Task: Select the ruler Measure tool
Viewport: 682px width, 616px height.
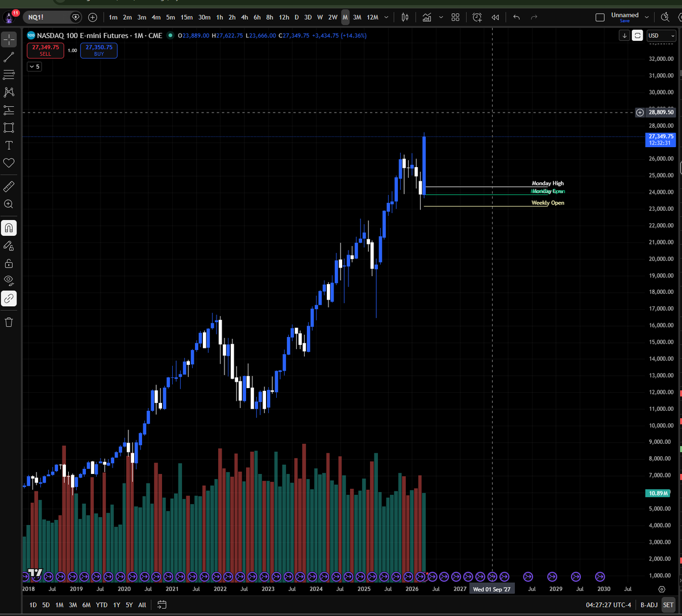Action: 9,186
